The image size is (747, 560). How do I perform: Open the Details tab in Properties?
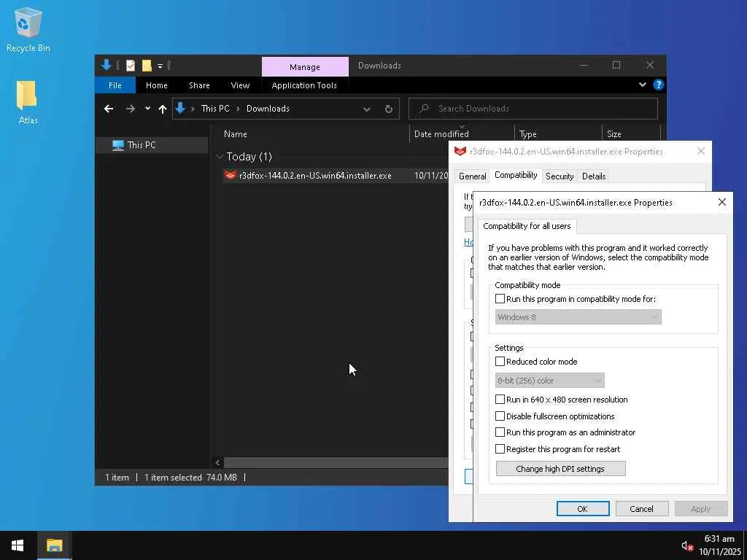coord(594,176)
